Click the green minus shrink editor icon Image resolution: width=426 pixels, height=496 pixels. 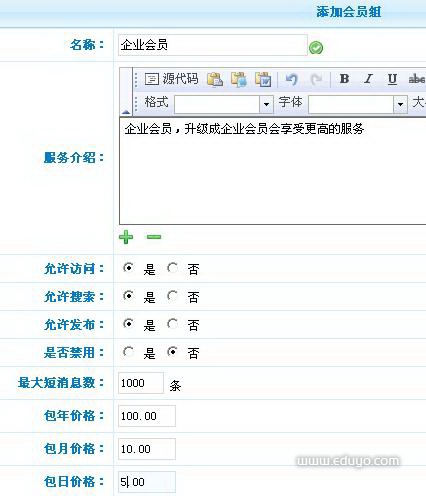[154, 237]
